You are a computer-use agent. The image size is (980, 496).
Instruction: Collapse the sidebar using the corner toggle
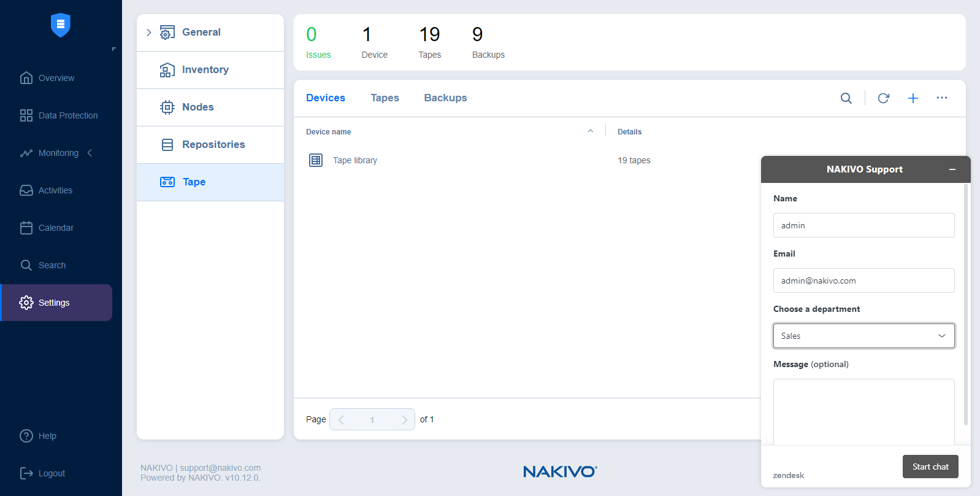(x=113, y=49)
